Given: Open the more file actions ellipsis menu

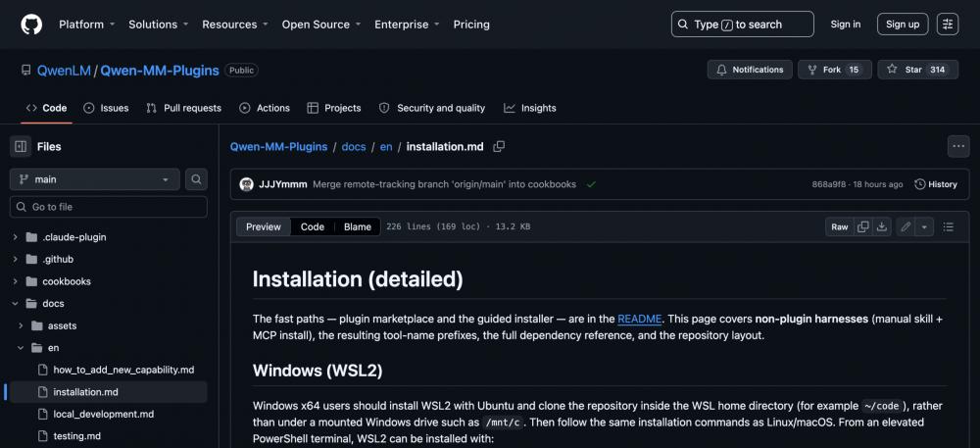Looking at the screenshot, I should point(958,146).
